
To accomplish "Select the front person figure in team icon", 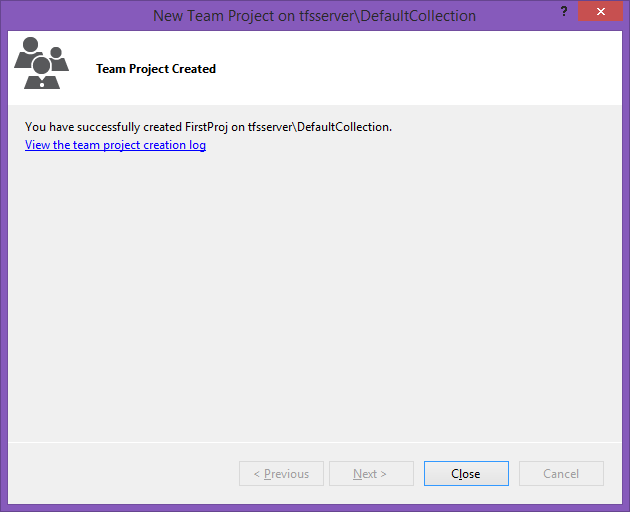I will point(42,73).
